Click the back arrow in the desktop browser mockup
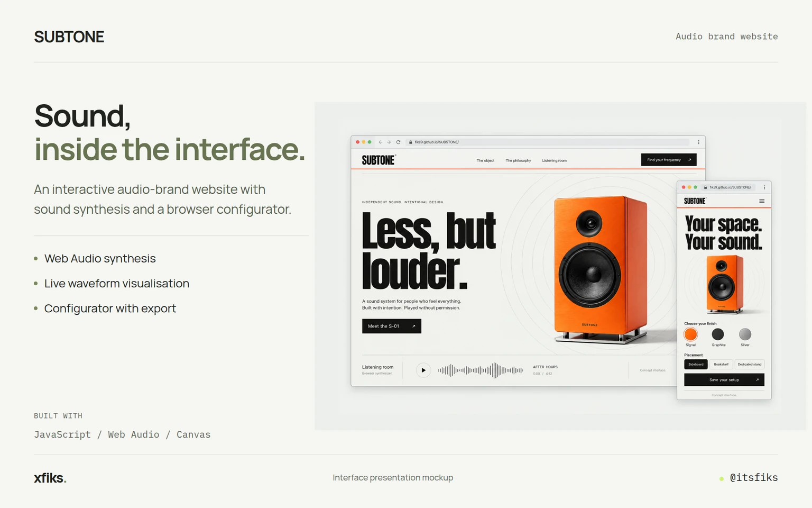Image resolution: width=812 pixels, height=508 pixels. pos(381,142)
